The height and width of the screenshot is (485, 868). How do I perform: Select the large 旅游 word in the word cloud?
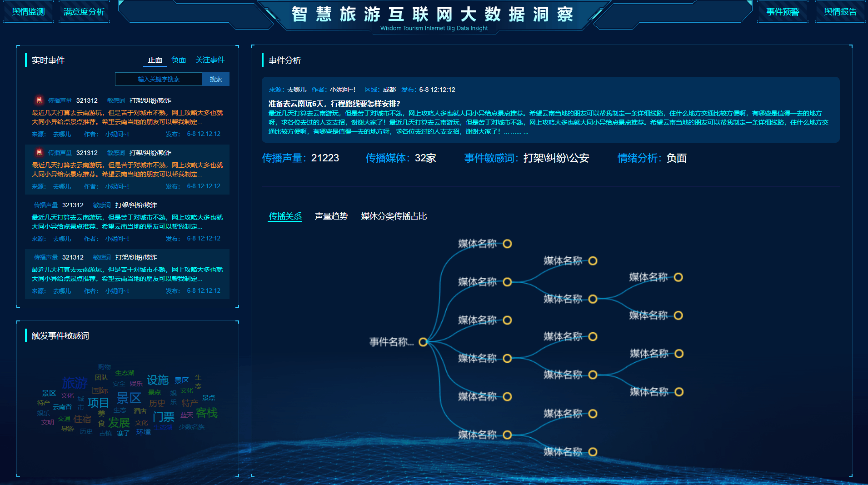tap(75, 383)
